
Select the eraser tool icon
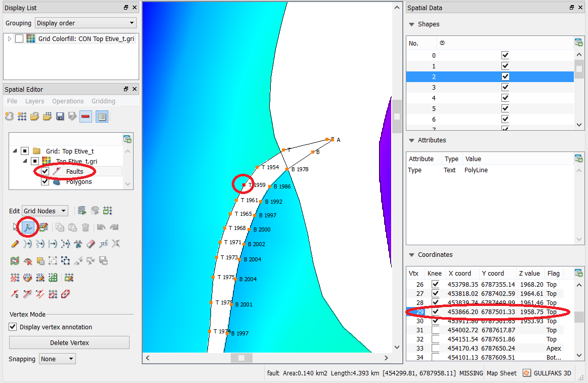click(x=91, y=244)
